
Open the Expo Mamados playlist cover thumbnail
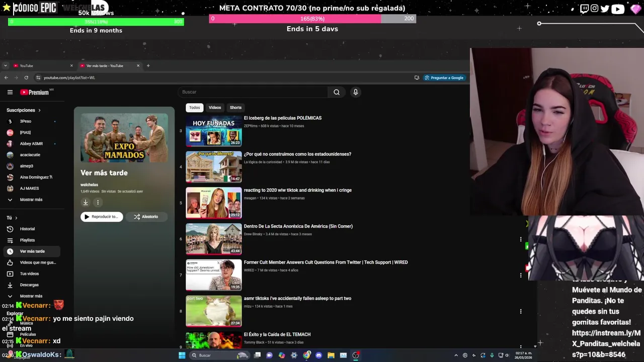click(x=124, y=138)
